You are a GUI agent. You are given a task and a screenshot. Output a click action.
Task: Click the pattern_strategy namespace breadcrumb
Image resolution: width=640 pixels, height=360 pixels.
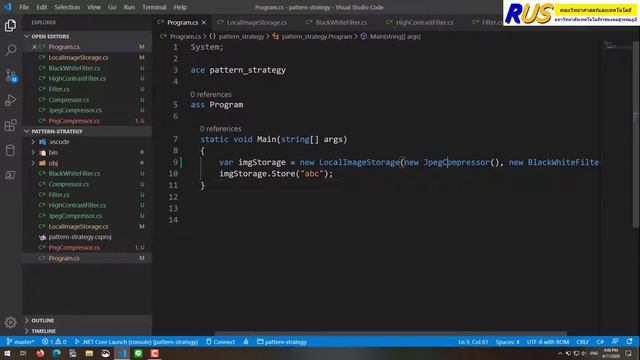pos(241,36)
